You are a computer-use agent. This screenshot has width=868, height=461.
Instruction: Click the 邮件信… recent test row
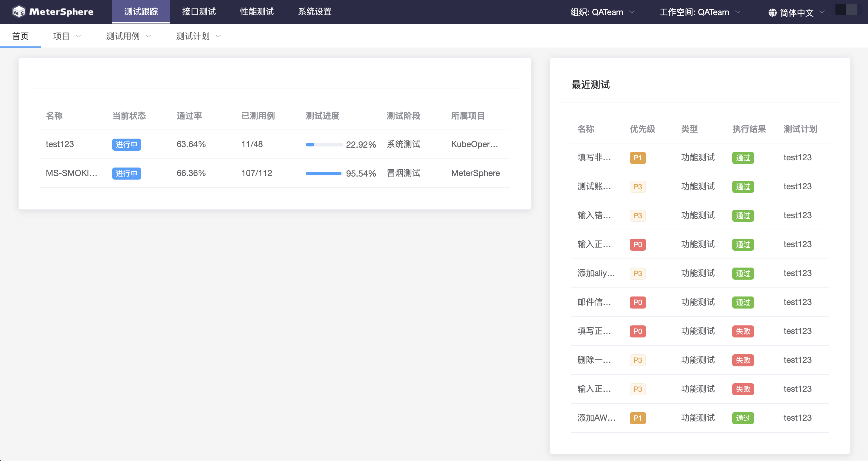coord(700,303)
